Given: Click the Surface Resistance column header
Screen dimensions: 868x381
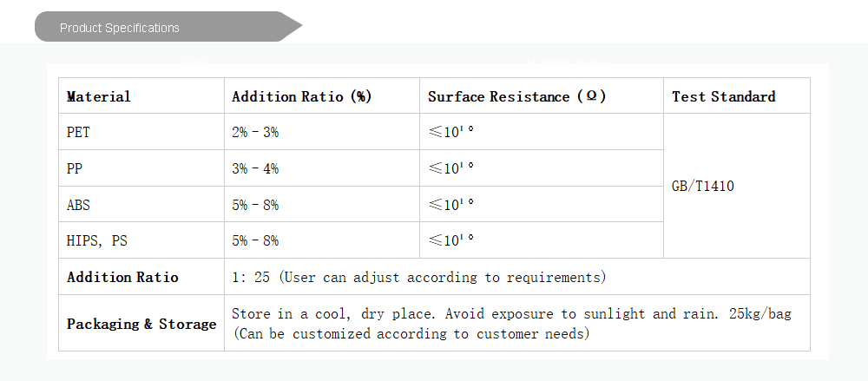Looking at the screenshot, I should tap(517, 96).
